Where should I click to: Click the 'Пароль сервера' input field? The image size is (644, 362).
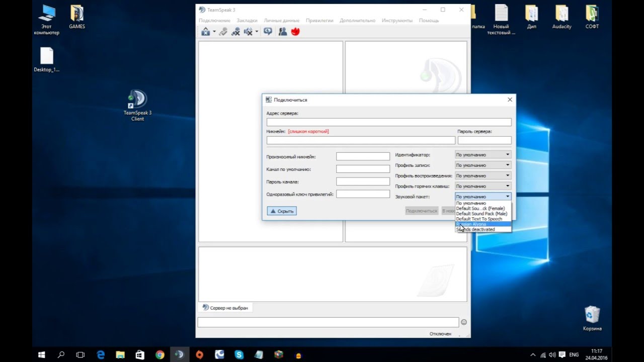pos(485,140)
